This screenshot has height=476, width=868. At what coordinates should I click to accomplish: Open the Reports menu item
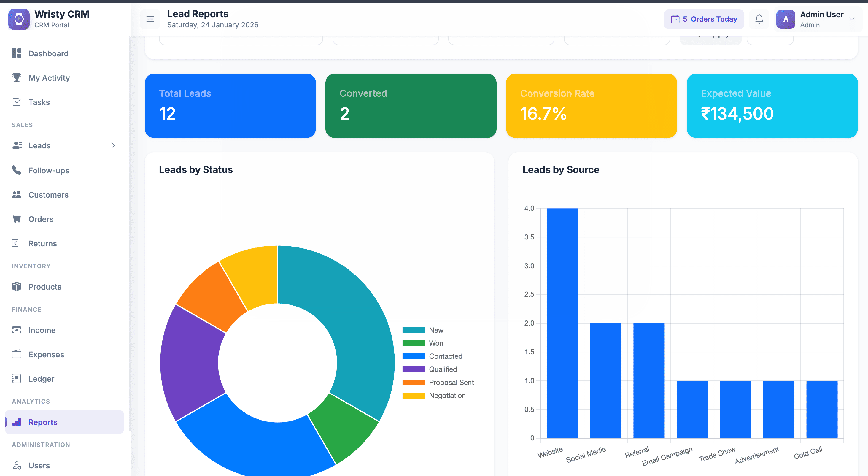click(x=43, y=422)
